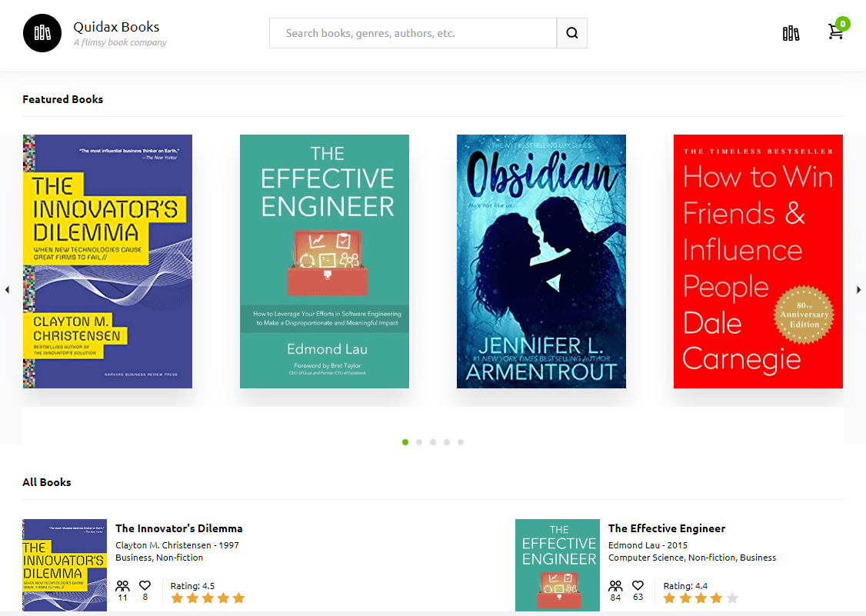The width and height of the screenshot is (866, 616).
Task: Click the heart icon for The Effective Engineer
Action: point(638,585)
